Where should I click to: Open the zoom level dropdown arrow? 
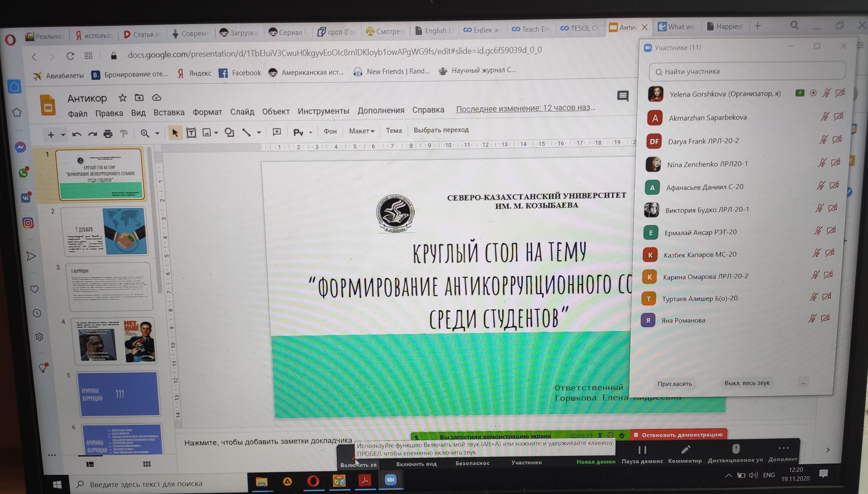[157, 133]
